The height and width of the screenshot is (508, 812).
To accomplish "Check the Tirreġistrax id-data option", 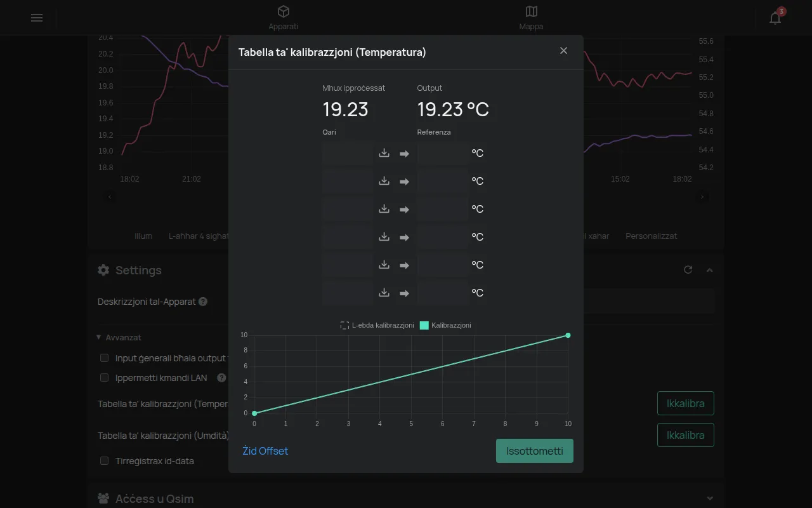I will 105,461.
